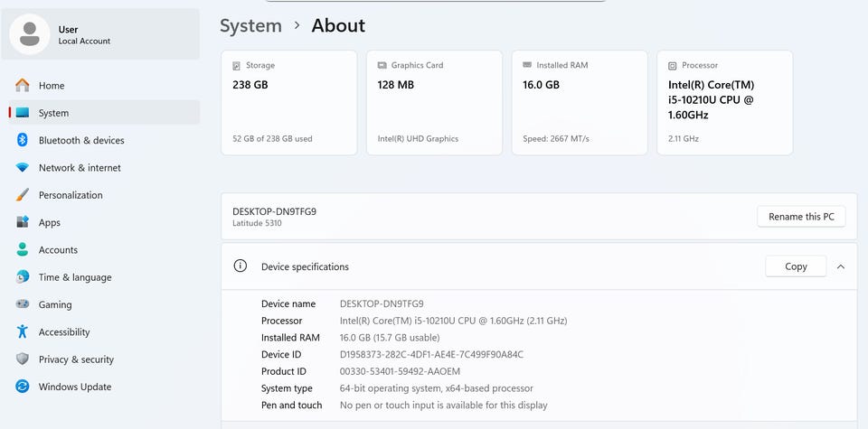The width and height of the screenshot is (868, 429).
Task: Open the Graphics Card info card
Action: point(434,103)
